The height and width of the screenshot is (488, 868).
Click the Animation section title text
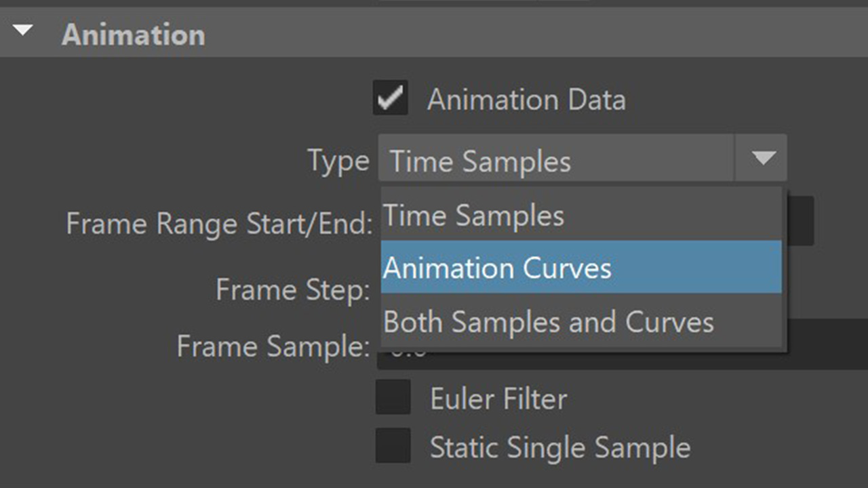point(133,35)
